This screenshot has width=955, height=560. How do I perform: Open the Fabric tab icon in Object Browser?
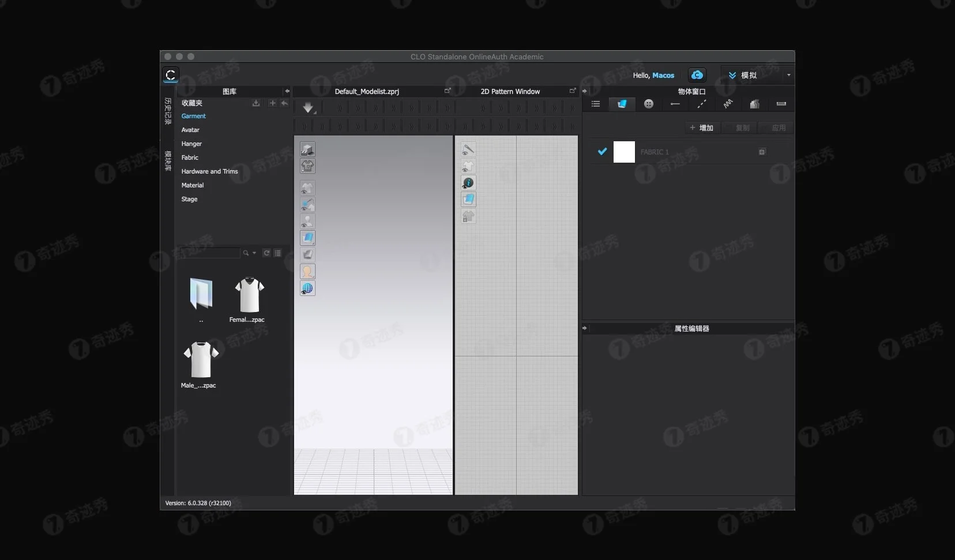coord(622,104)
